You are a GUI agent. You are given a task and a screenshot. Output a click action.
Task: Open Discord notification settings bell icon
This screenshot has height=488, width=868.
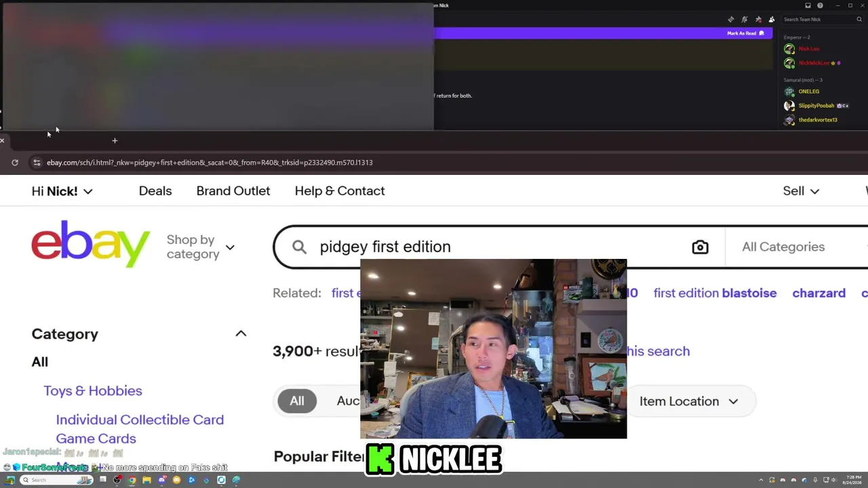click(744, 20)
